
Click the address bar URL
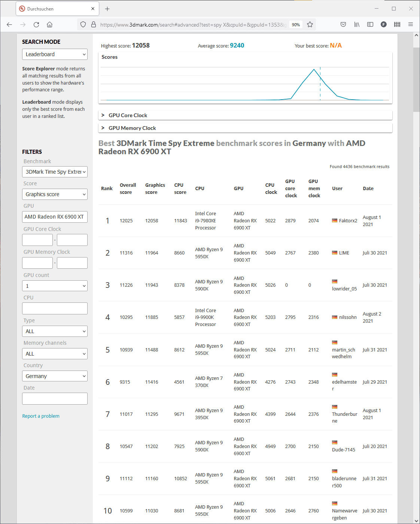(x=193, y=25)
